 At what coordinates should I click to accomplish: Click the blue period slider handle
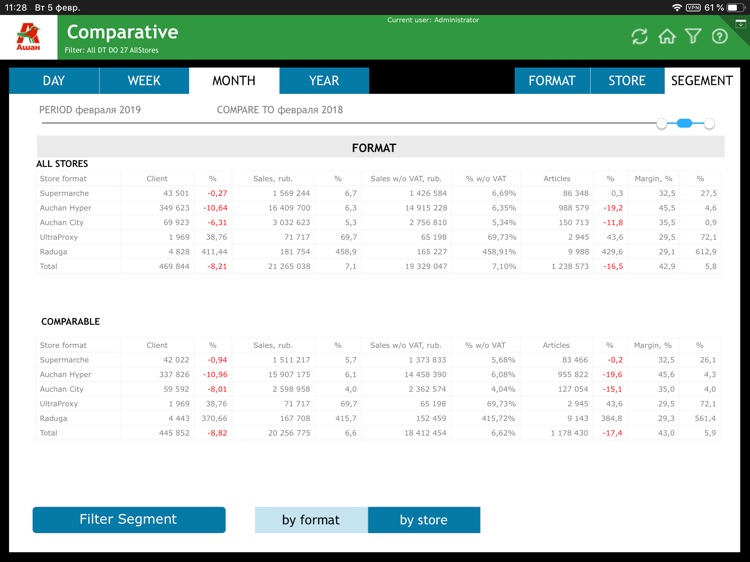click(684, 123)
